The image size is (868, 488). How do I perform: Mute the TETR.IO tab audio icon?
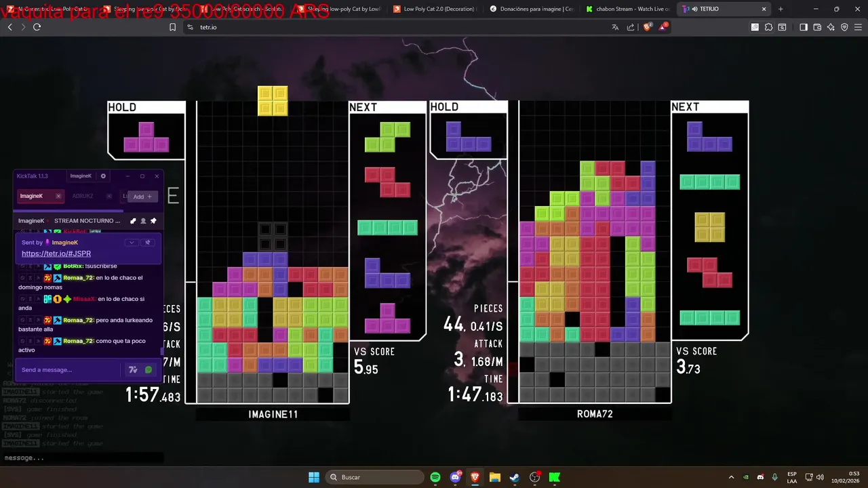coord(694,9)
